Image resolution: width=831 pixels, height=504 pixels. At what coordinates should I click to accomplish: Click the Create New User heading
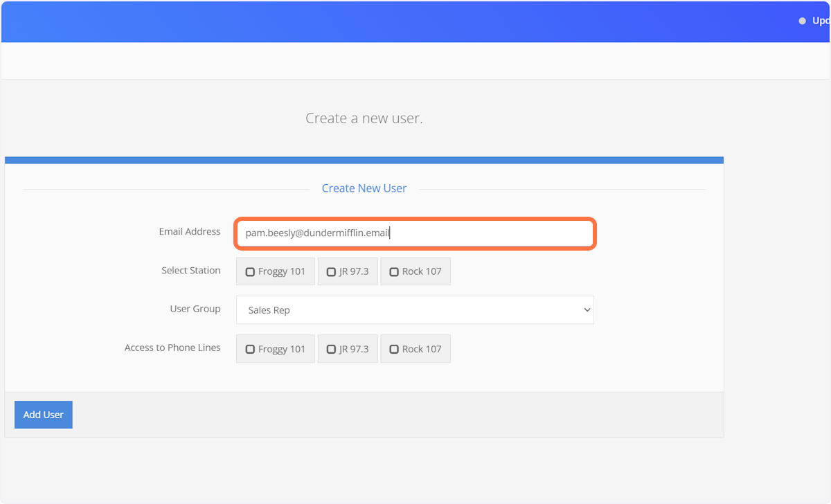[x=364, y=188]
